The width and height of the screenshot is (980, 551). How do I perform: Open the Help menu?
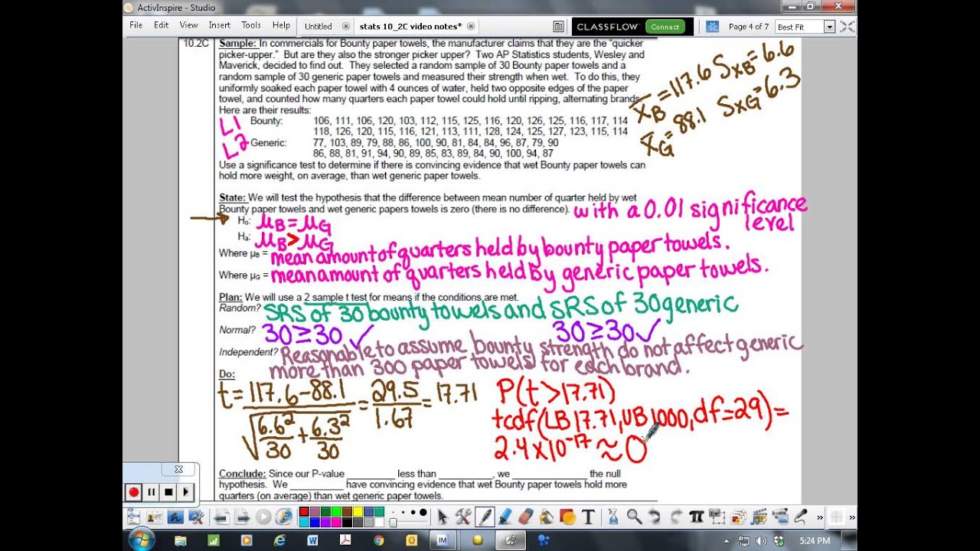[281, 25]
